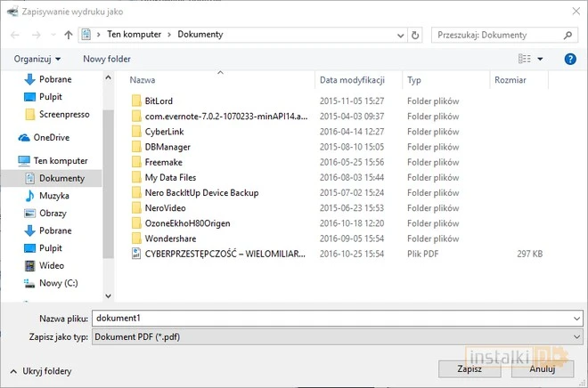
Task: Click the refresh icon in address bar
Action: pyautogui.click(x=415, y=35)
